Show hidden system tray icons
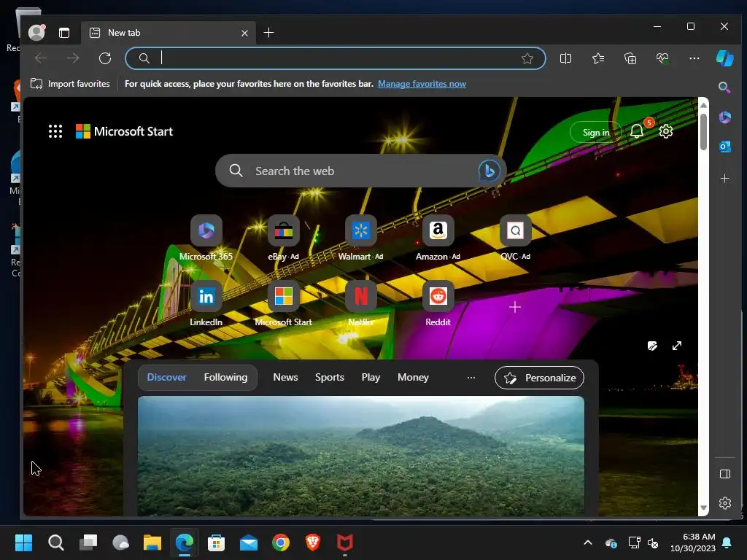 coord(588,542)
